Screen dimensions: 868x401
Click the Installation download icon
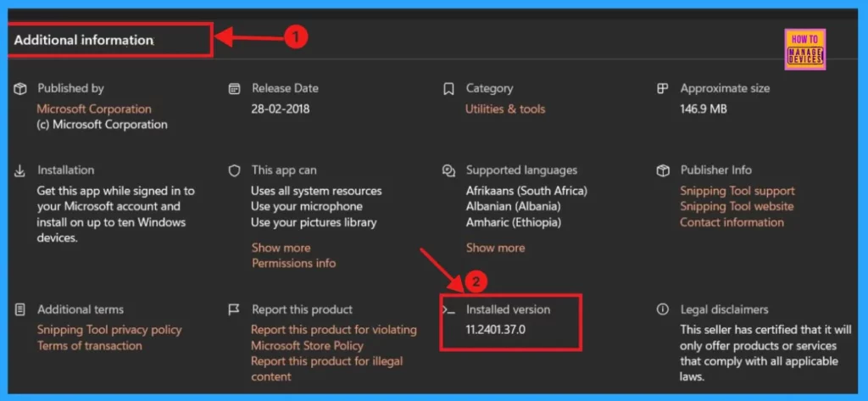coord(20,170)
